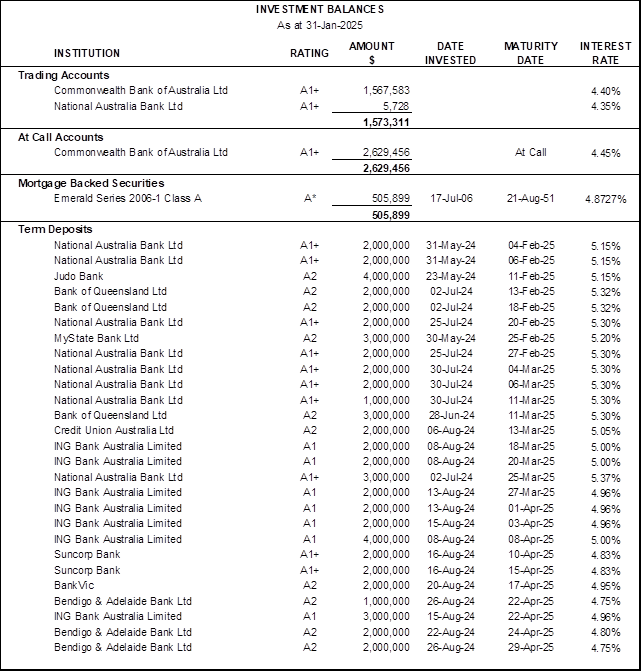Select the "As at 31-Jan-2025" subtitle
642x672 pixels.
(320, 25)
